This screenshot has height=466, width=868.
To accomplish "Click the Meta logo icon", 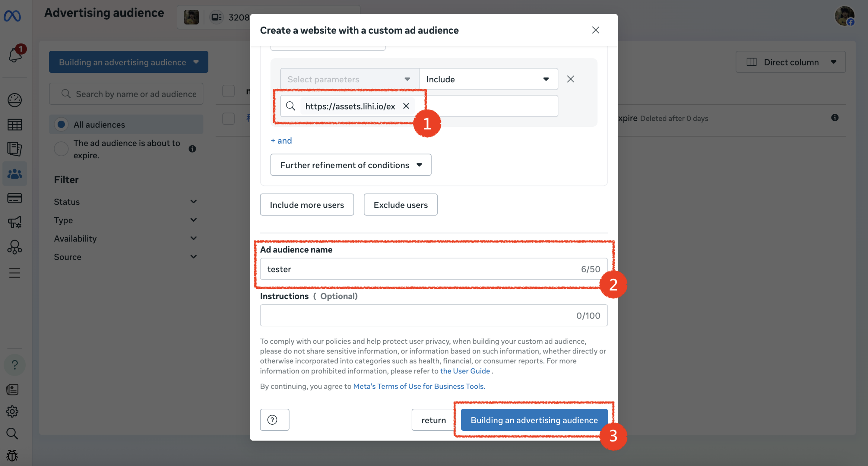I will pos(12,16).
